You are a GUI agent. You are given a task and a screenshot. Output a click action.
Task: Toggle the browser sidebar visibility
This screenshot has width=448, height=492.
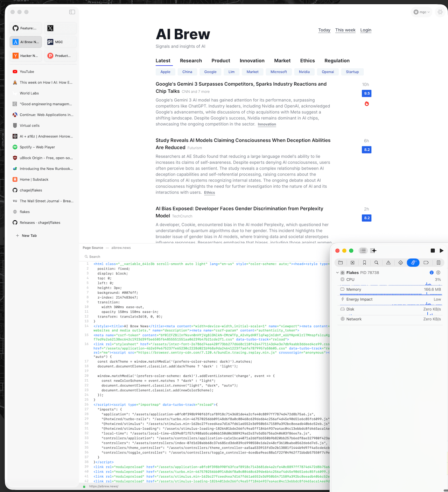point(72,12)
